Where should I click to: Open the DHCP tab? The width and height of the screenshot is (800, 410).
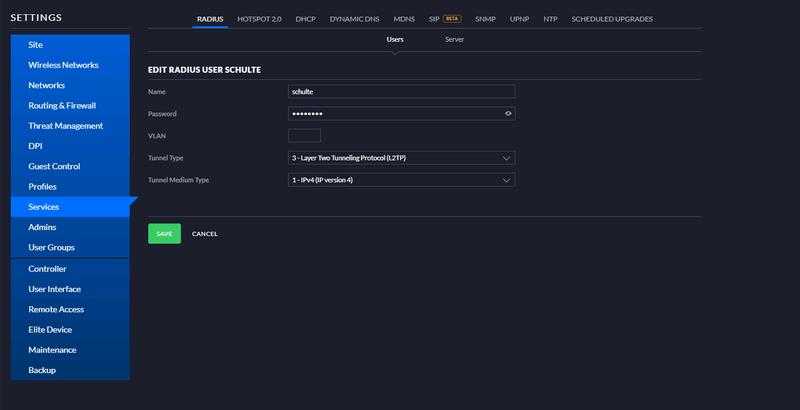coord(306,19)
